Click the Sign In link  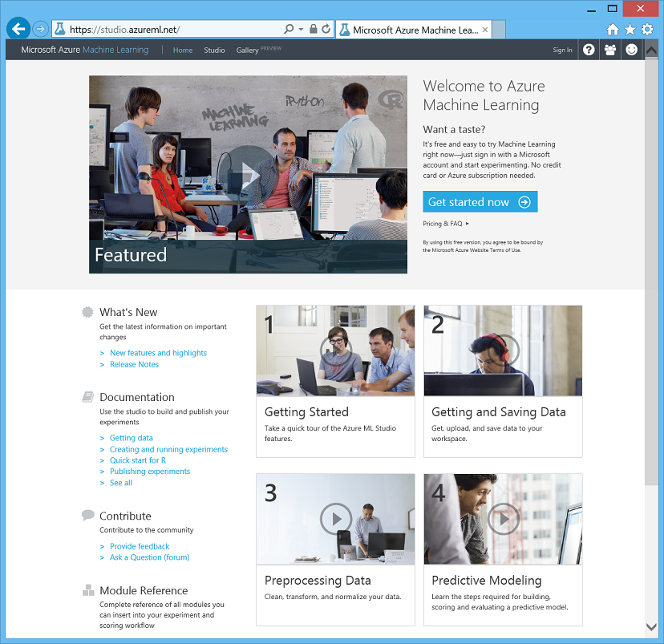pyautogui.click(x=562, y=50)
